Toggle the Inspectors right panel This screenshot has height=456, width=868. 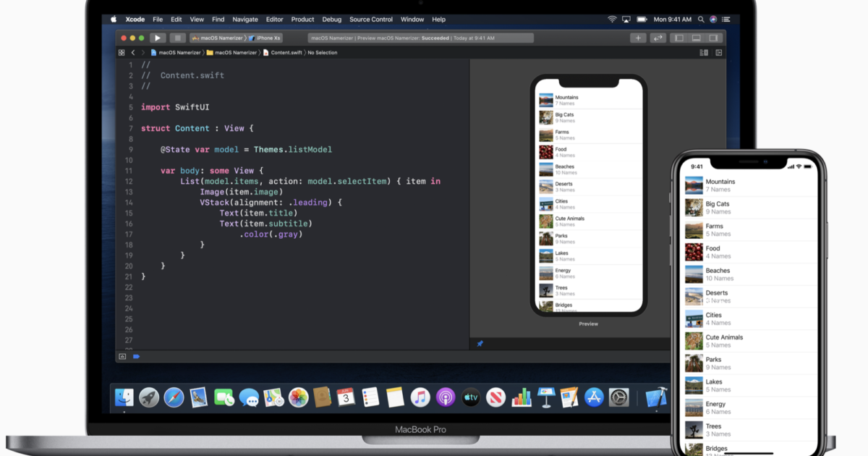(x=713, y=38)
